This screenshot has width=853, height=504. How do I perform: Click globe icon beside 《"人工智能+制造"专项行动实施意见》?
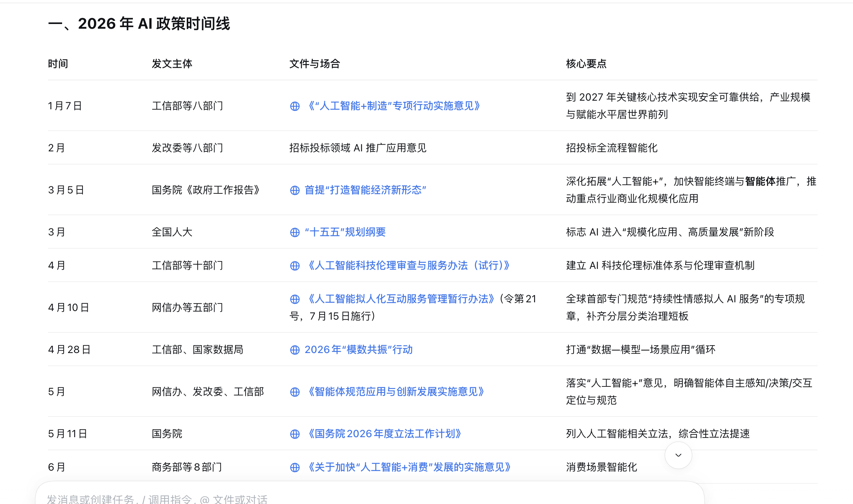click(295, 106)
